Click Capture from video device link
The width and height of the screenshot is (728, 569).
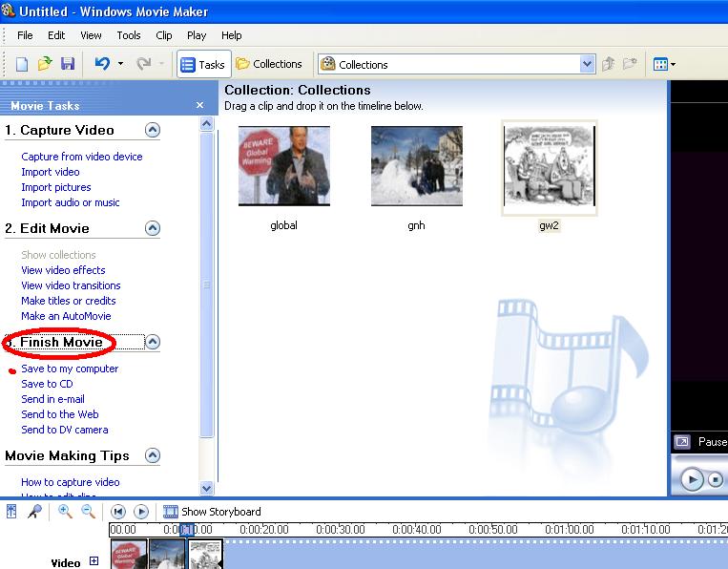tap(82, 157)
